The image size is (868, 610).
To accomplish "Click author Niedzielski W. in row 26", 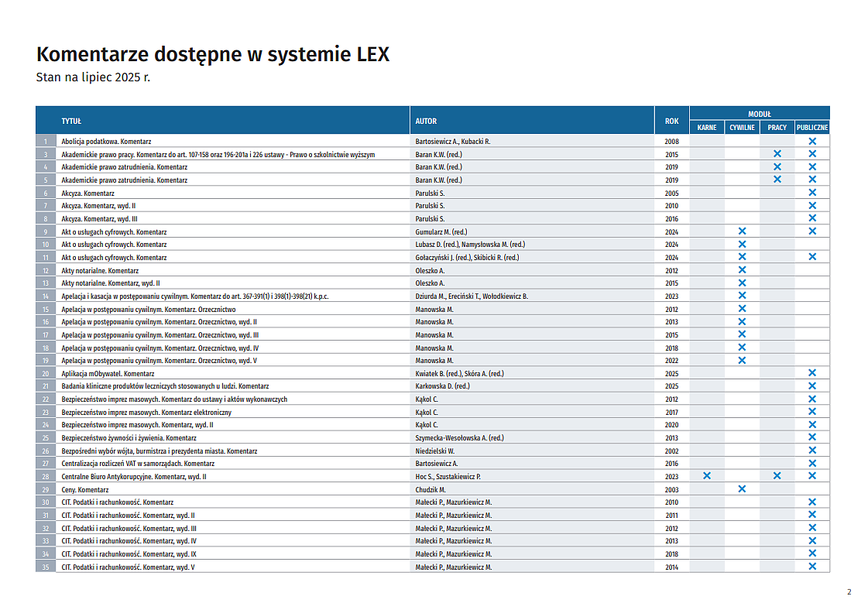I will click(435, 451).
